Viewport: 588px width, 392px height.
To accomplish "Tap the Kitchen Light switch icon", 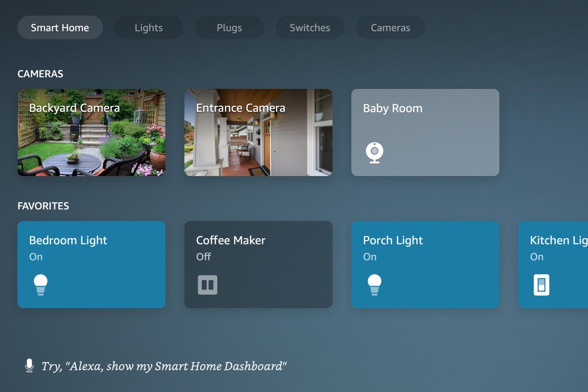I will [541, 285].
